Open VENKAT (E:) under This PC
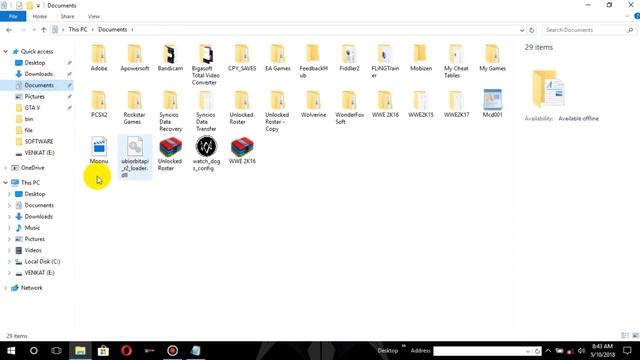The height and width of the screenshot is (360, 640). tap(39, 273)
